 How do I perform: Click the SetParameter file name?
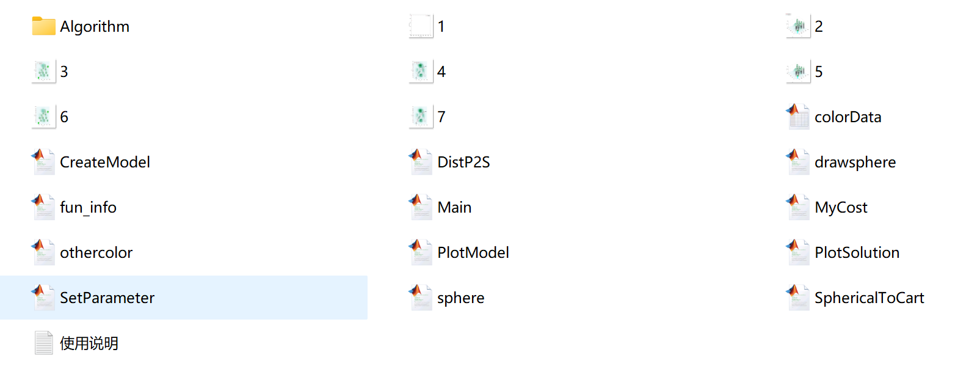[x=107, y=298]
